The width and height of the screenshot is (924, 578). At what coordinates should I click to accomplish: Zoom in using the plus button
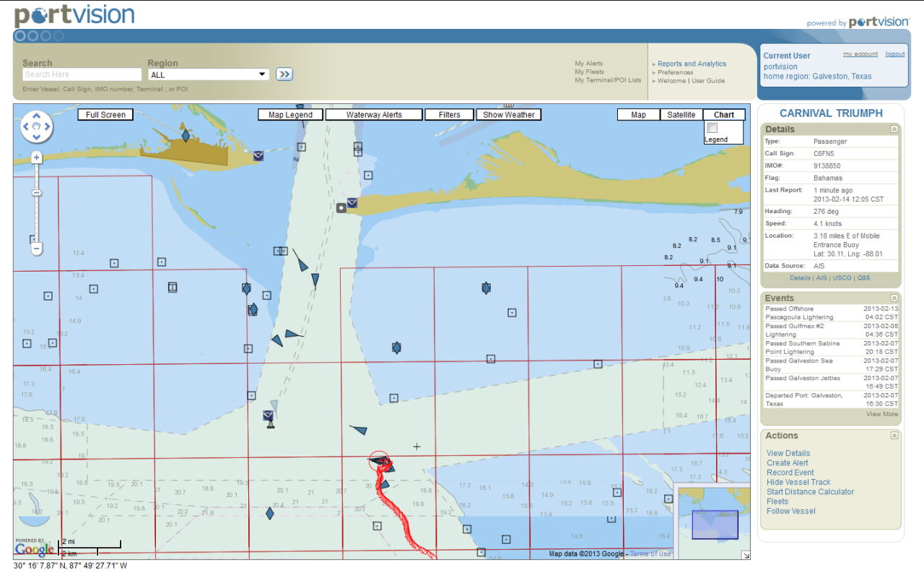pyautogui.click(x=37, y=158)
